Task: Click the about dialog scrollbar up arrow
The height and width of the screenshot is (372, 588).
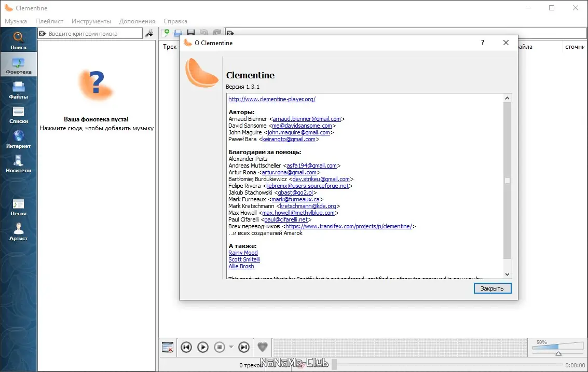Action: 508,98
